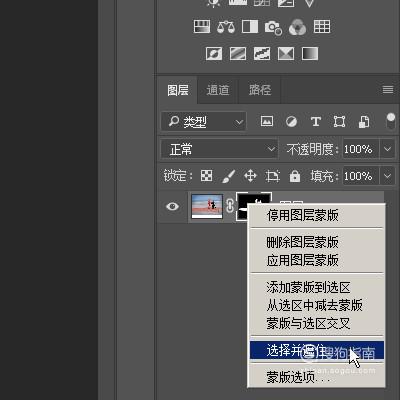Hide the layer using eye icon

[172, 206]
